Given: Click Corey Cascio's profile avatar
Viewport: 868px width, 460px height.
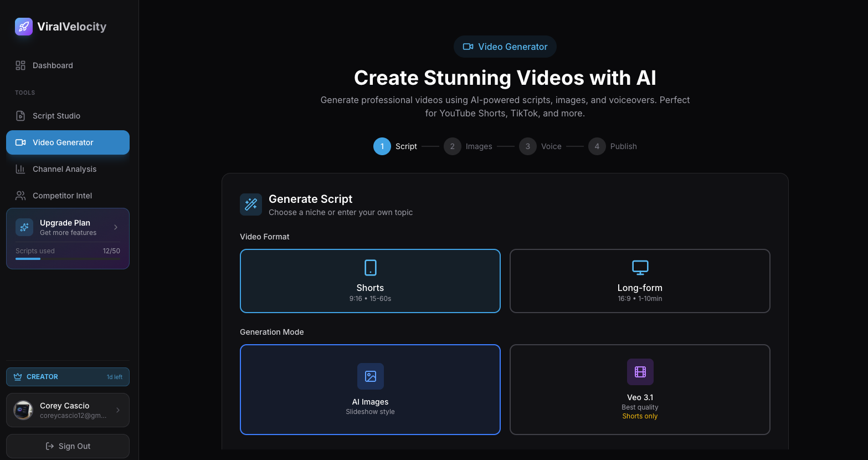Looking at the screenshot, I should point(23,410).
